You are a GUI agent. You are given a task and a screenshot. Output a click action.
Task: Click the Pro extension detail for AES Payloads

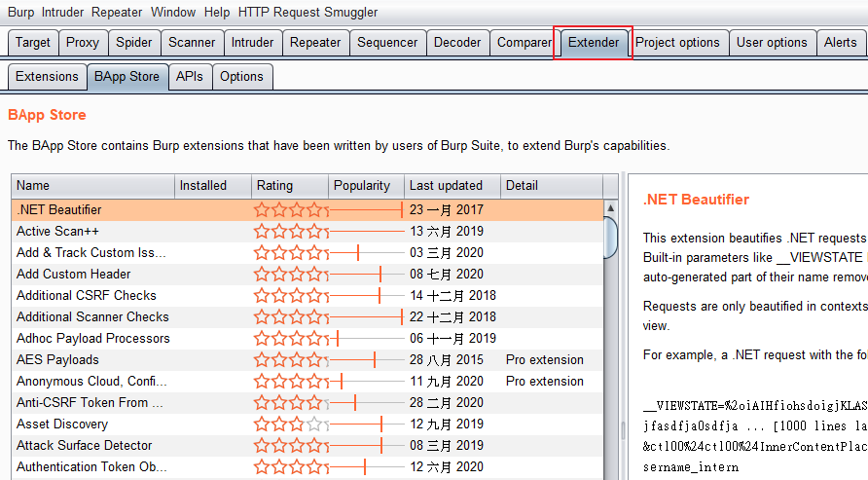(545, 360)
